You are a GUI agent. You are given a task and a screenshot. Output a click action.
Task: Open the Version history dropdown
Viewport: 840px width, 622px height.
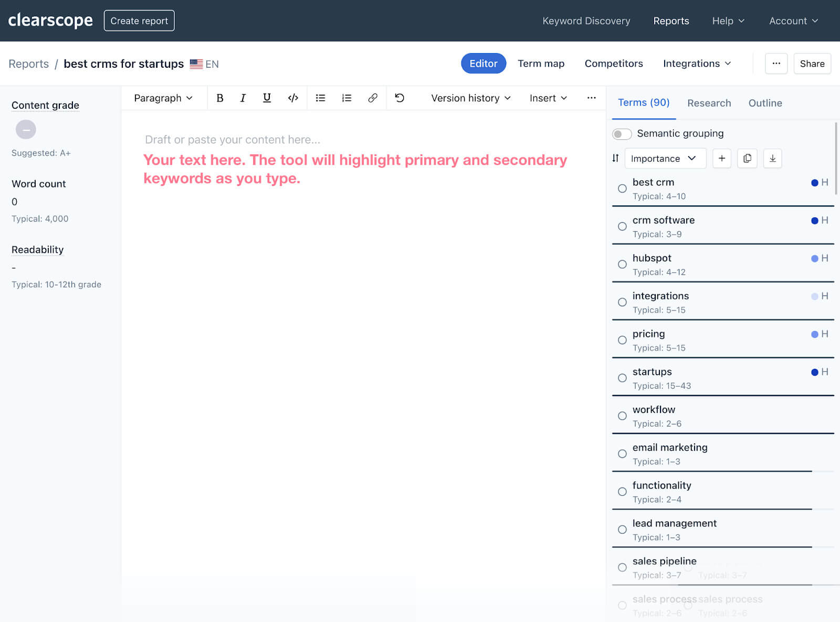tap(469, 98)
